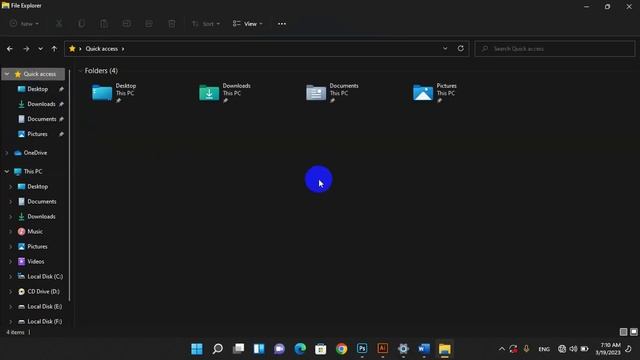Select Local Disk (F:) in tree

pyautogui.click(x=44, y=321)
